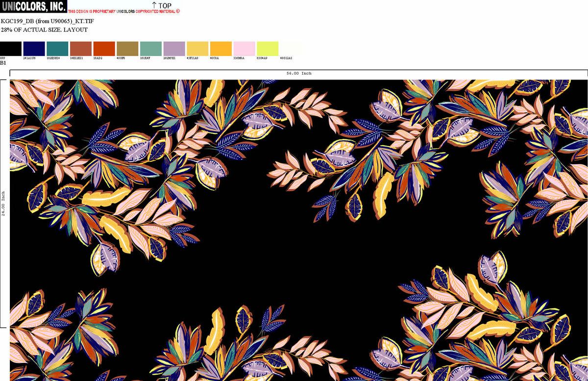This screenshot has width=588, height=381.
Task: Choose the pale yellow-gold color swatch
Action: pos(197,49)
